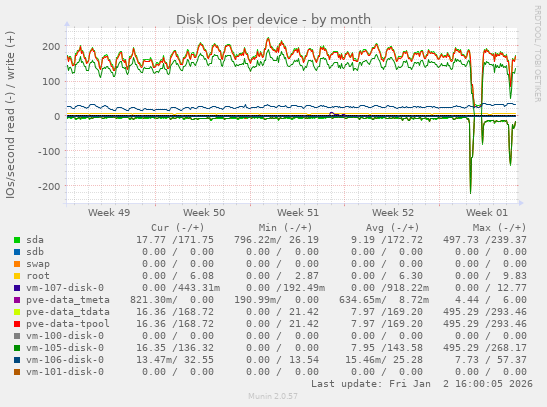Click the Cur (-/+) column header

[178, 228]
